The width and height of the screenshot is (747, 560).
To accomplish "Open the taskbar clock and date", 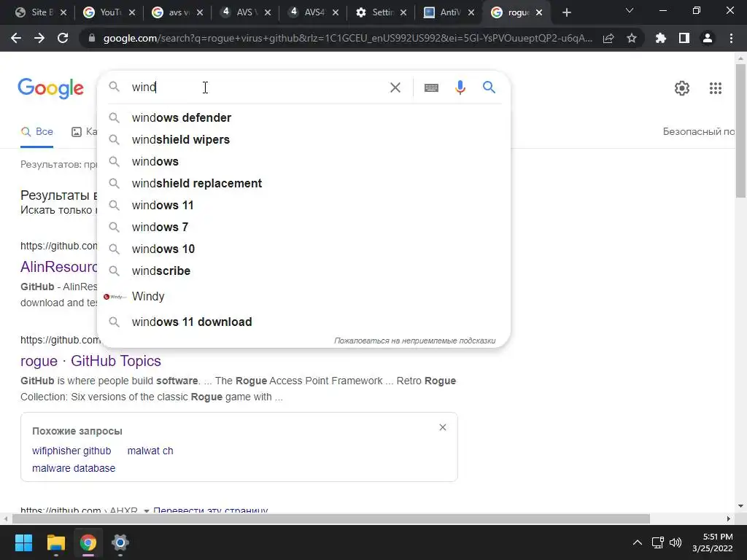I will [712, 542].
